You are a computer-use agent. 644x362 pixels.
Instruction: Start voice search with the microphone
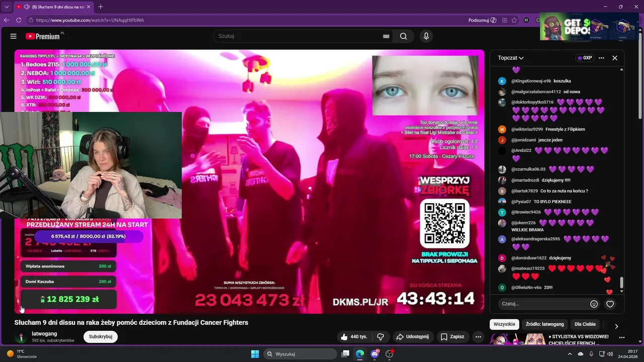(426, 36)
